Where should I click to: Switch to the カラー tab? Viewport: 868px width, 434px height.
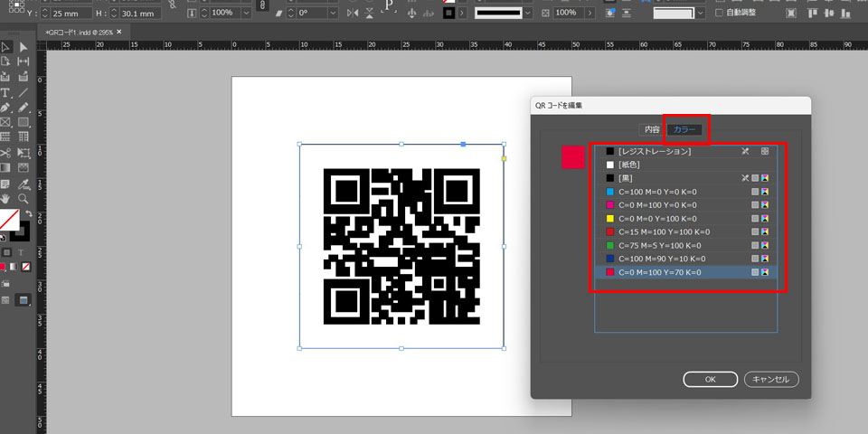(x=684, y=129)
